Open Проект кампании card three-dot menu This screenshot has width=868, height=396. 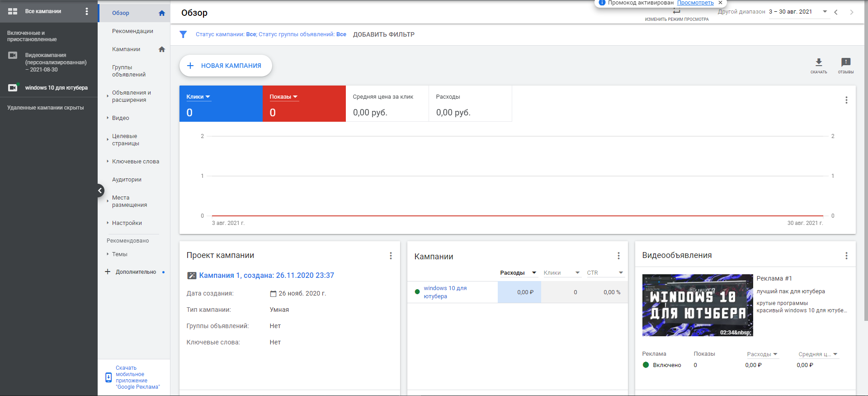coord(391,256)
